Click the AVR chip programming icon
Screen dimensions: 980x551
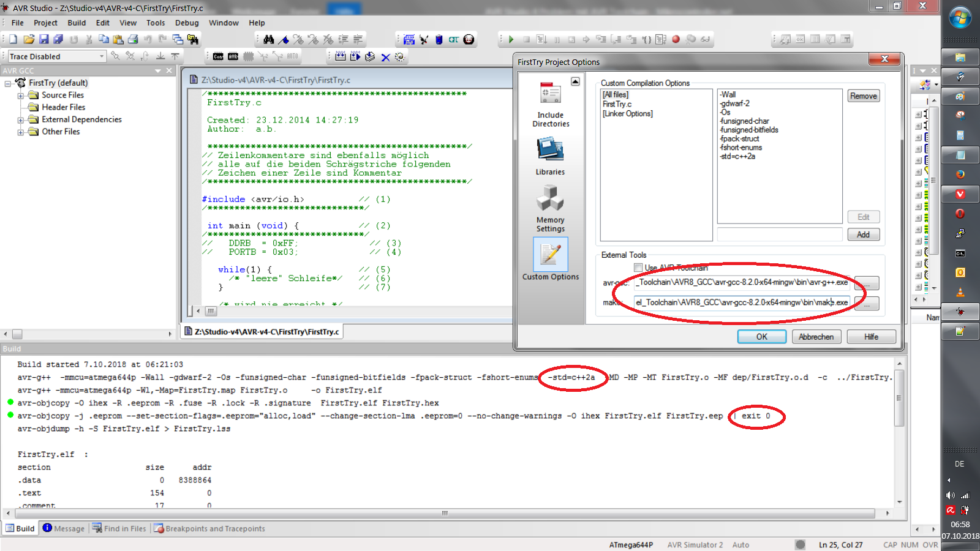coord(233,56)
